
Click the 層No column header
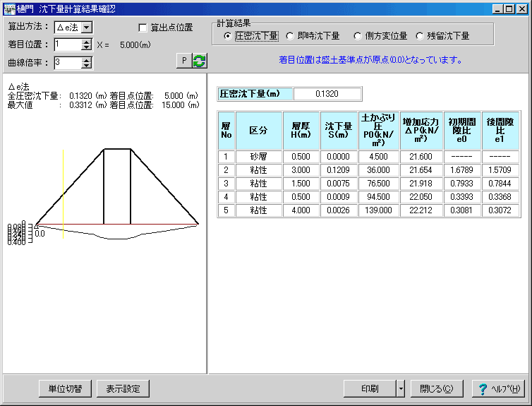tap(226, 131)
